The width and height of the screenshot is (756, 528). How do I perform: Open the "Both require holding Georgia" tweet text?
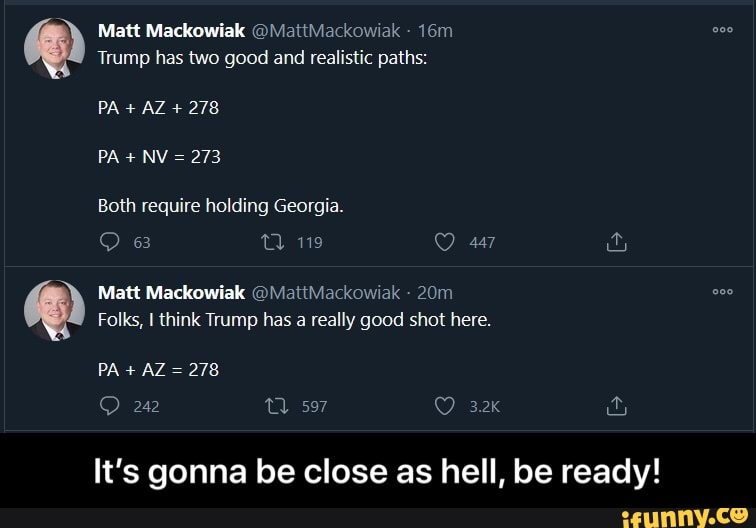tap(220, 206)
